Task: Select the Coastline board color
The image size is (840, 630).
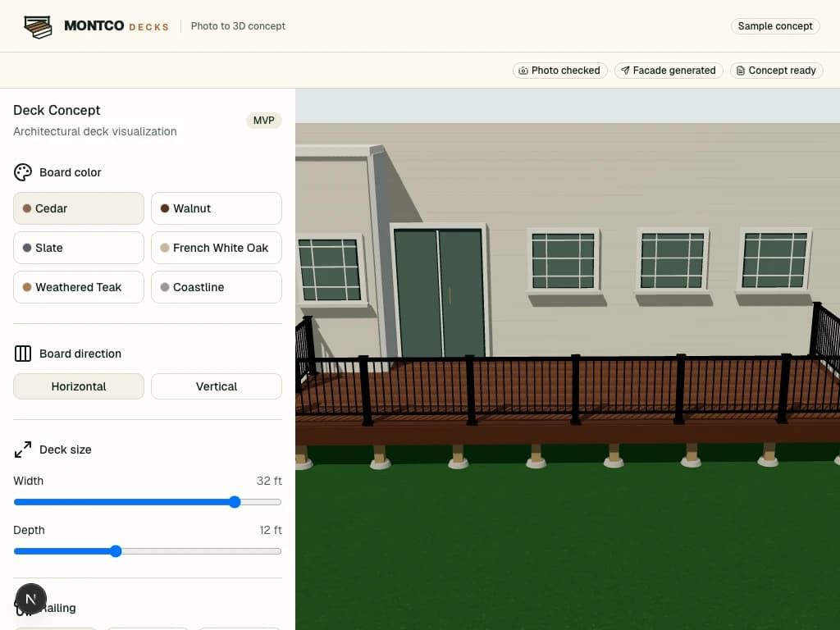Action: 217,287
